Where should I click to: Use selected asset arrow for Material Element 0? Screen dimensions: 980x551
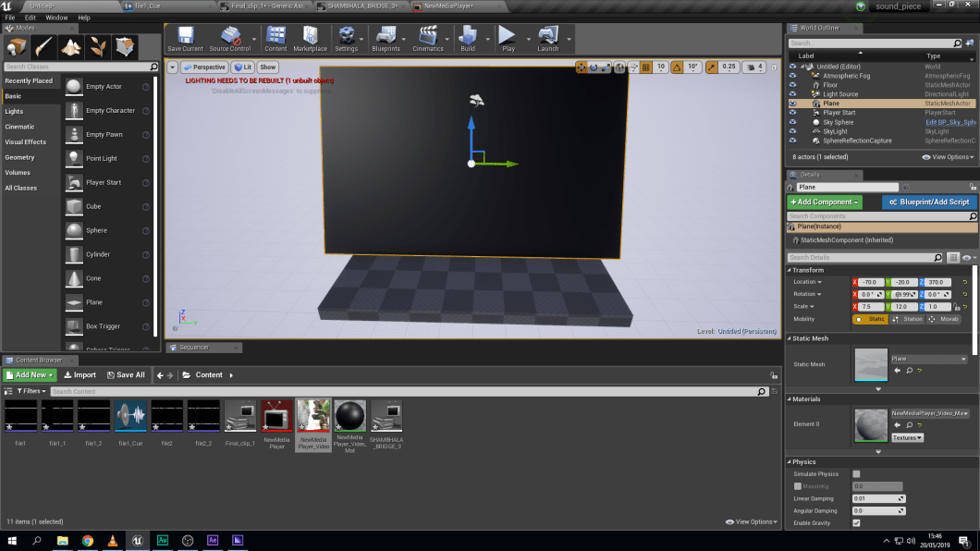897,425
